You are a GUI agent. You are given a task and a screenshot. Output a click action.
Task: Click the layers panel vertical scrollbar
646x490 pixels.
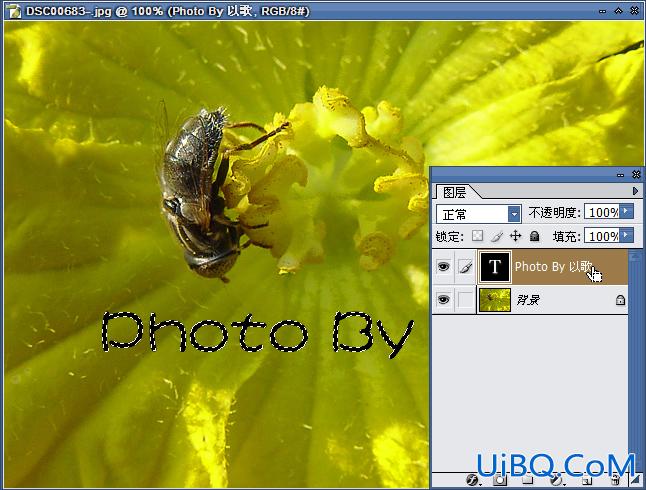pos(635,361)
